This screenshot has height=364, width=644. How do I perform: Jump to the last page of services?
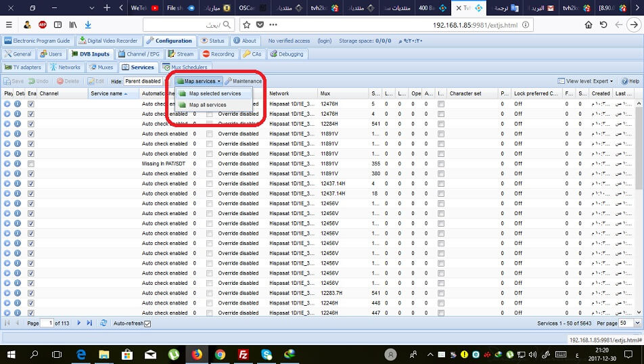coord(89,323)
